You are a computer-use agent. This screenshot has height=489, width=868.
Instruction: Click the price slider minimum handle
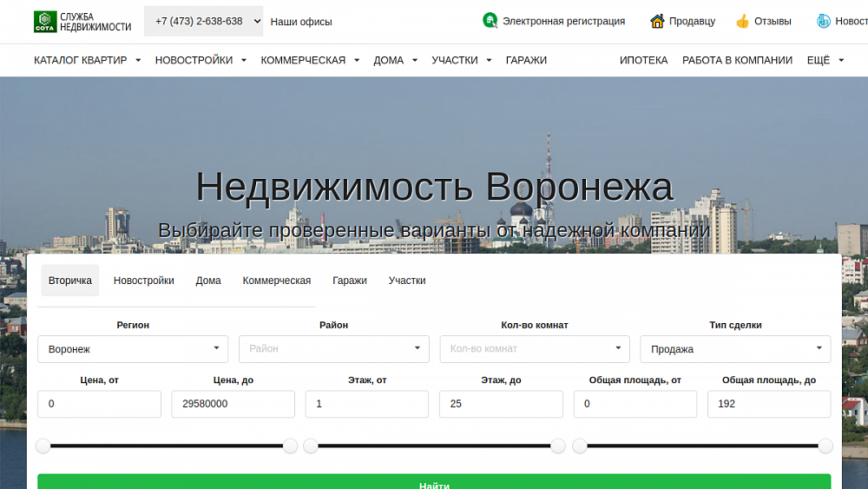click(43, 446)
